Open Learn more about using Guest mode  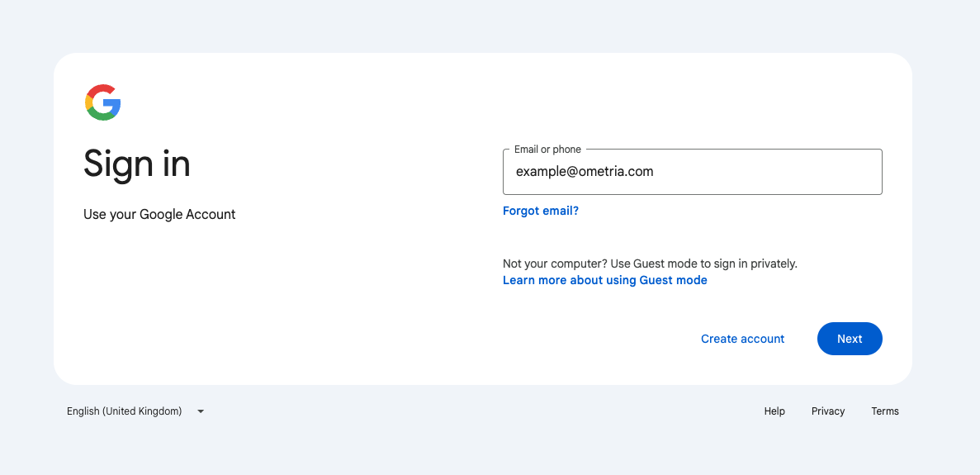tap(605, 280)
